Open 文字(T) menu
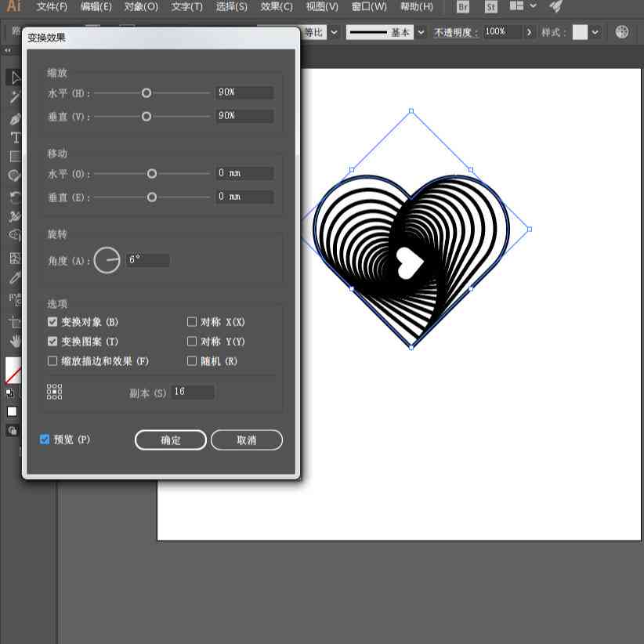The height and width of the screenshot is (644, 644). click(x=187, y=6)
